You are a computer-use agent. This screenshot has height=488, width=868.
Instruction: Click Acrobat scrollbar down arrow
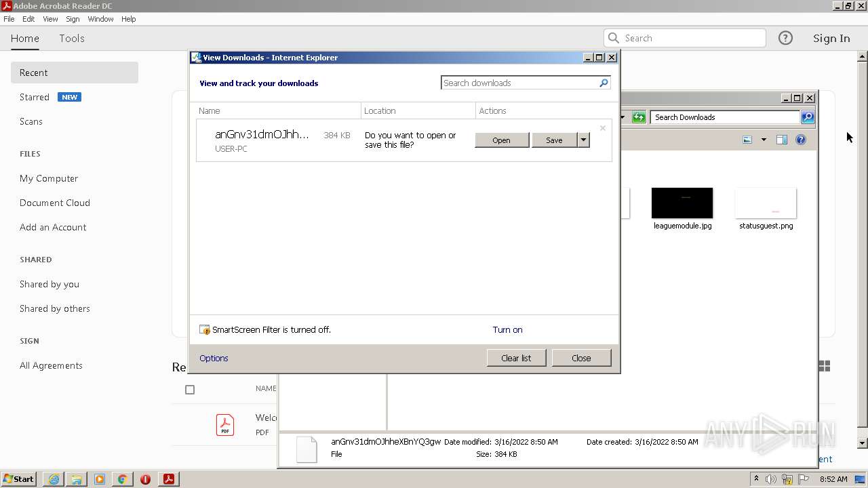coord(863,443)
